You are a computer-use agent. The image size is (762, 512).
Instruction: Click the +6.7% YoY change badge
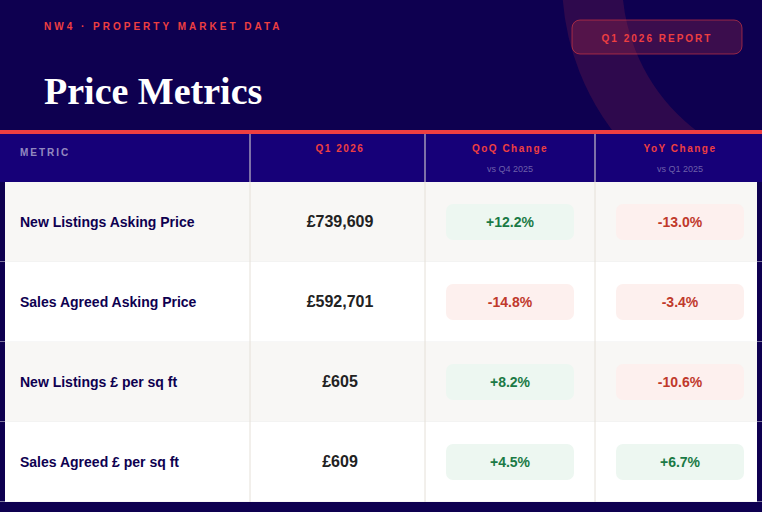pyautogui.click(x=680, y=462)
